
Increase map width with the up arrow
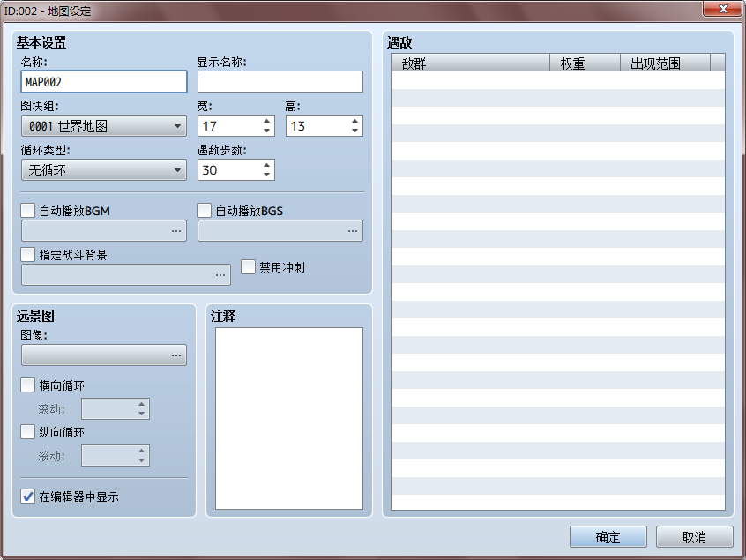pos(267,121)
